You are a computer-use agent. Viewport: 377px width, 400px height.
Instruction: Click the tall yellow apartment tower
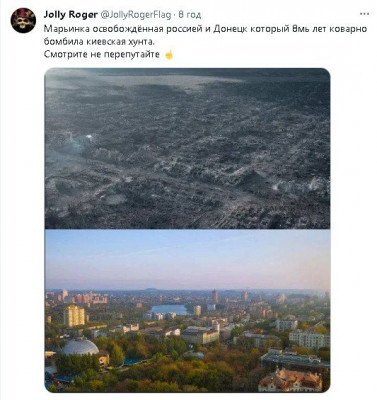(74, 315)
